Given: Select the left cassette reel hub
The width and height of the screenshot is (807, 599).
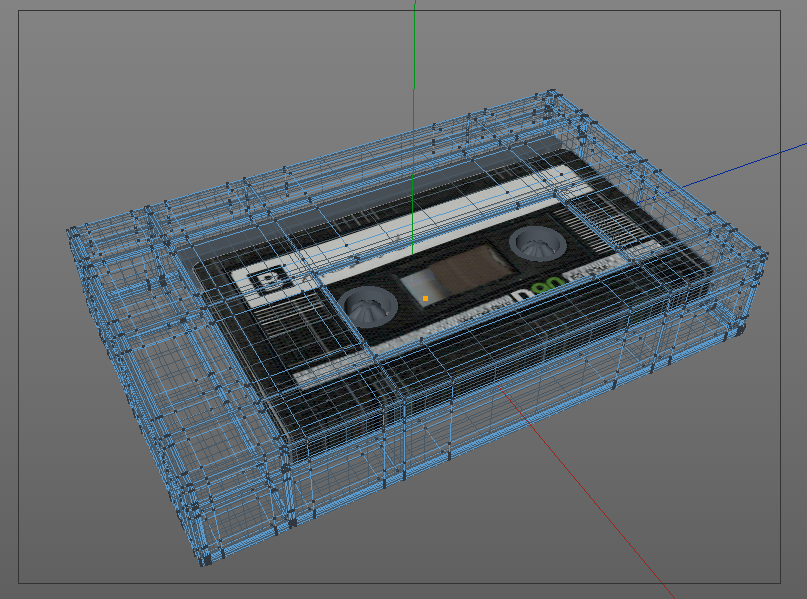Looking at the screenshot, I should click(368, 307).
